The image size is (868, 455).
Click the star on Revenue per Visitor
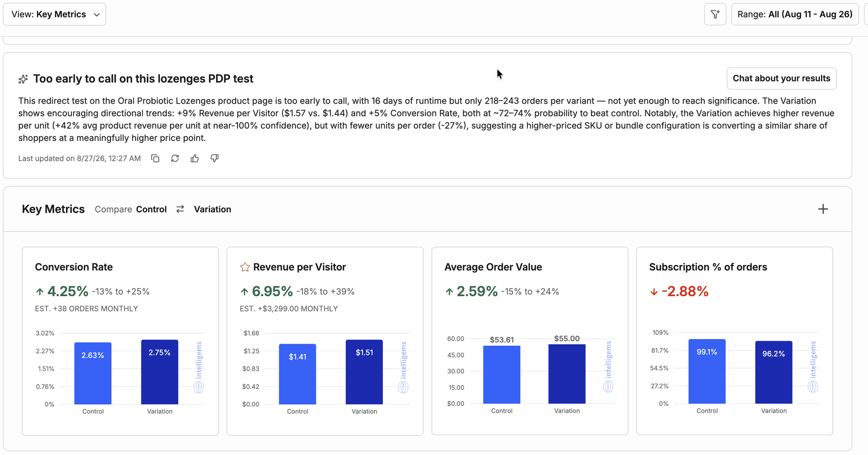coord(245,267)
